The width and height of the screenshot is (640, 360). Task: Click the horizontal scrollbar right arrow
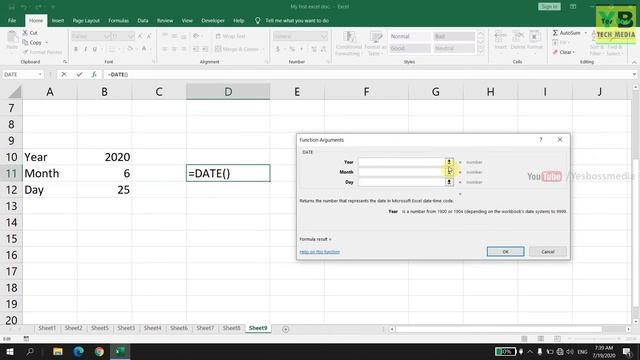click(629, 329)
